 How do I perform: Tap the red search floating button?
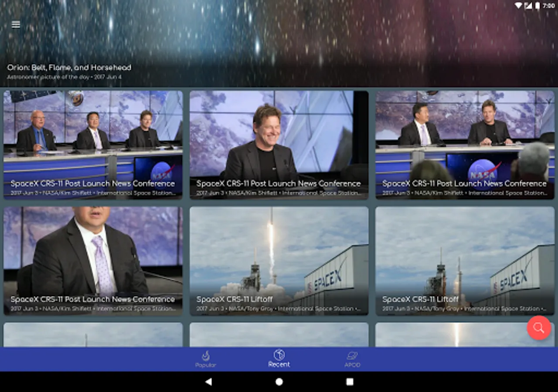coord(539,328)
